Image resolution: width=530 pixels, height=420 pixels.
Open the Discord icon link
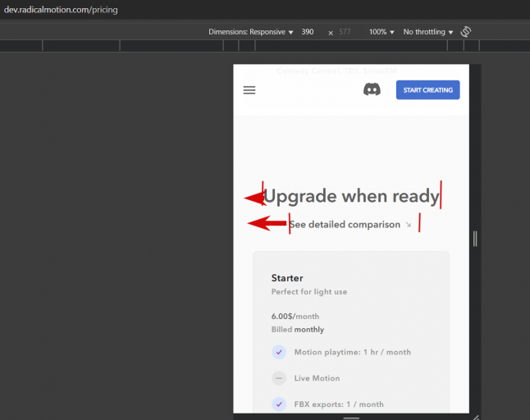click(372, 89)
